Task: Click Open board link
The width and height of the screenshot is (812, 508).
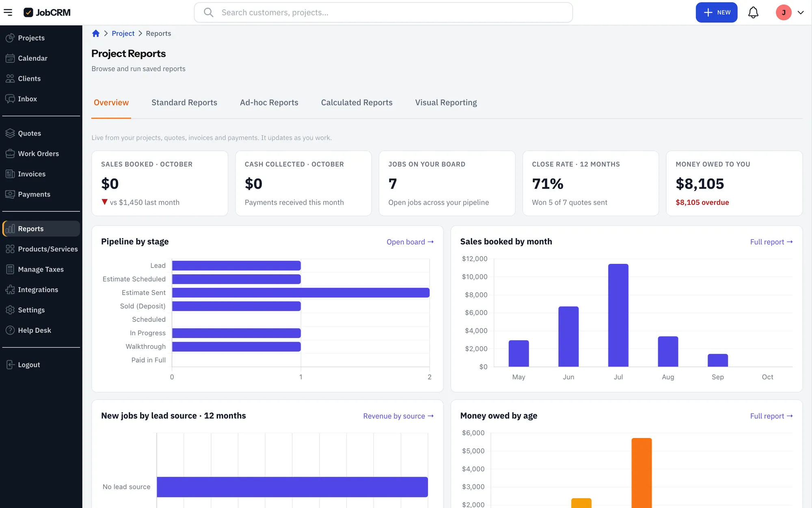Action: (x=410, y=242)
